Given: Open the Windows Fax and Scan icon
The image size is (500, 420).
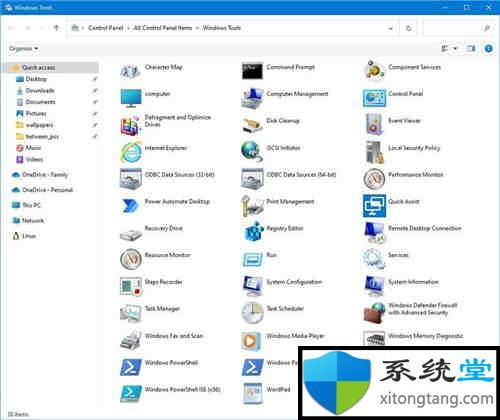Looking at the screenshot, I should click(130, 340).
